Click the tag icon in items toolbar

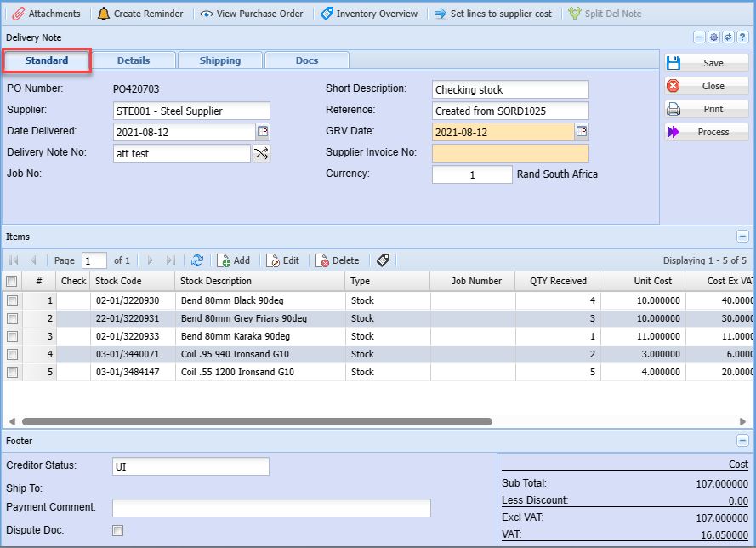(x=383, y=260)
